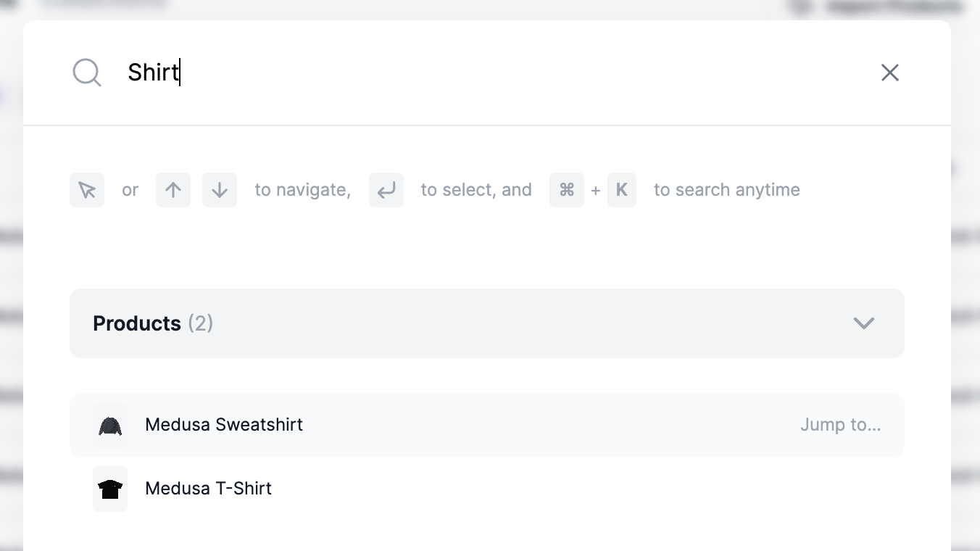980x551 pixels.
Task: Click the X to clear the search
Action: [x=890, y=72]
